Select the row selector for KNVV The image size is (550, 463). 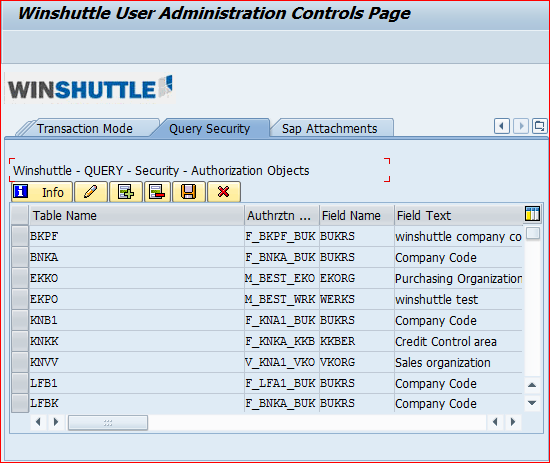click(x=20, y=362)
